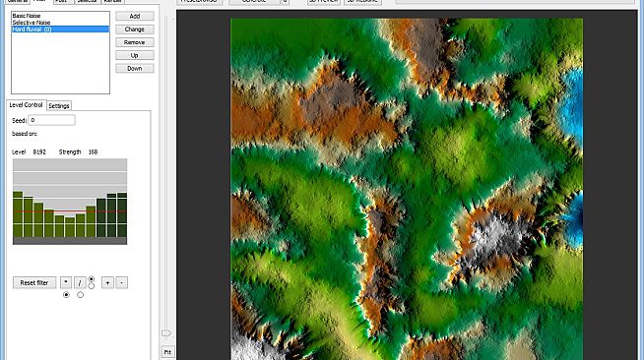
Task: Click the shortest bar in level histogram
Action: point(70,227)
